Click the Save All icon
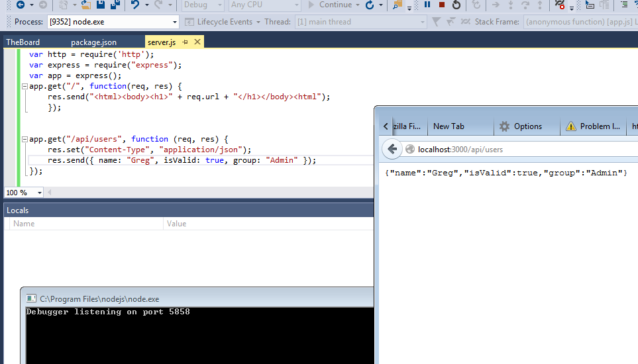The width and height of the screenshot is (638, 364). pyautogui.click(x=115, y=5)
